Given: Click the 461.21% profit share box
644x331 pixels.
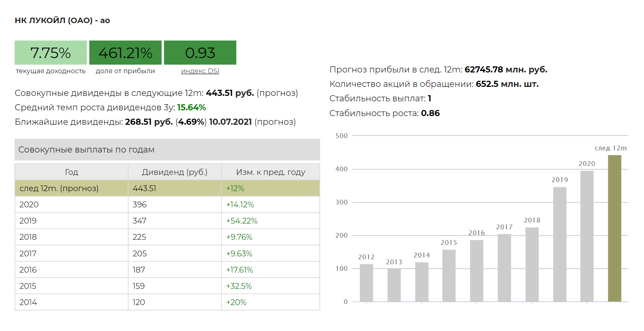Looking at the screenshot, I should (125, 53).
